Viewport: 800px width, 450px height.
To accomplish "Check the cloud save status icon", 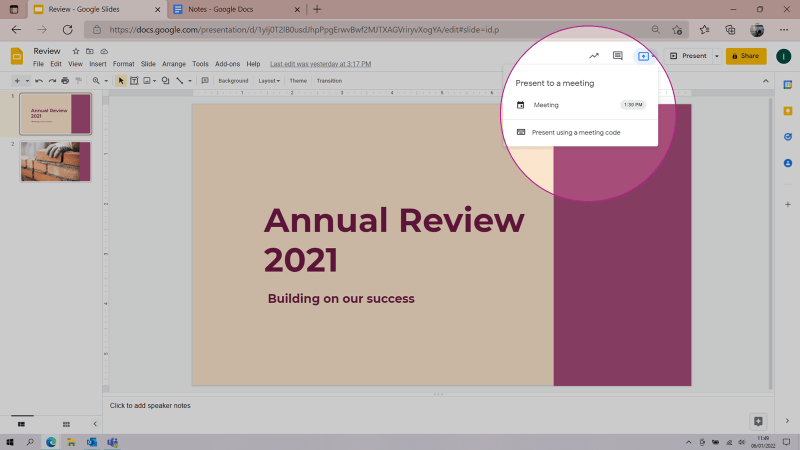I will pyautogui.click(x=104, y=51).
